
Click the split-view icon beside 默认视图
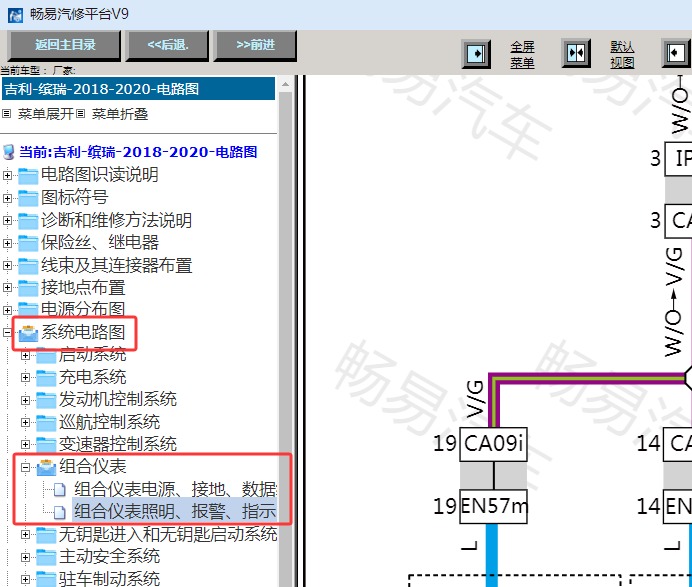tap(576, 53)
